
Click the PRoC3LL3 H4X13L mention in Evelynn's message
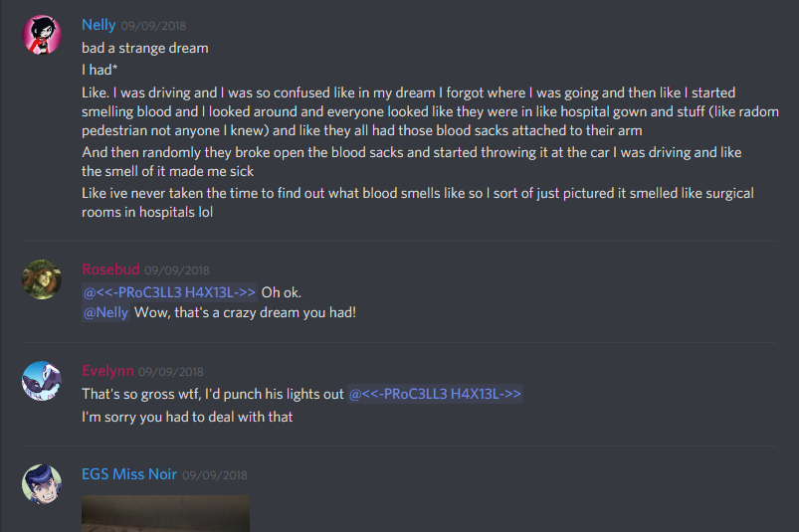pos(435,394)
